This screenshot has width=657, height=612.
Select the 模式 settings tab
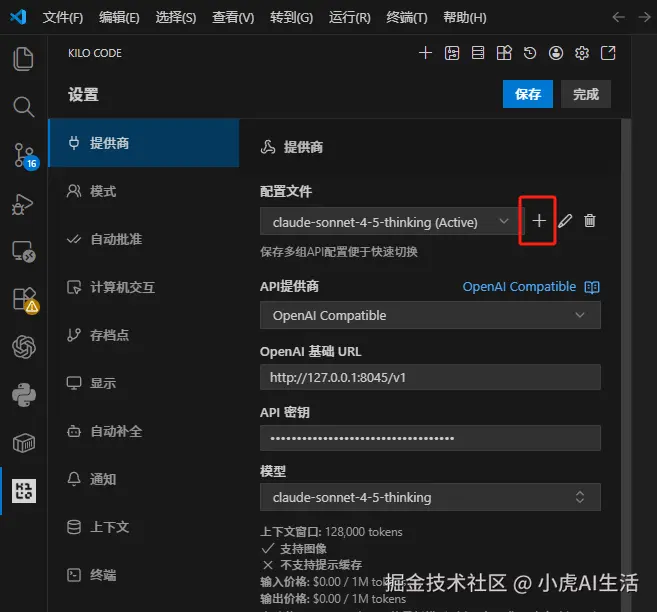144,191
